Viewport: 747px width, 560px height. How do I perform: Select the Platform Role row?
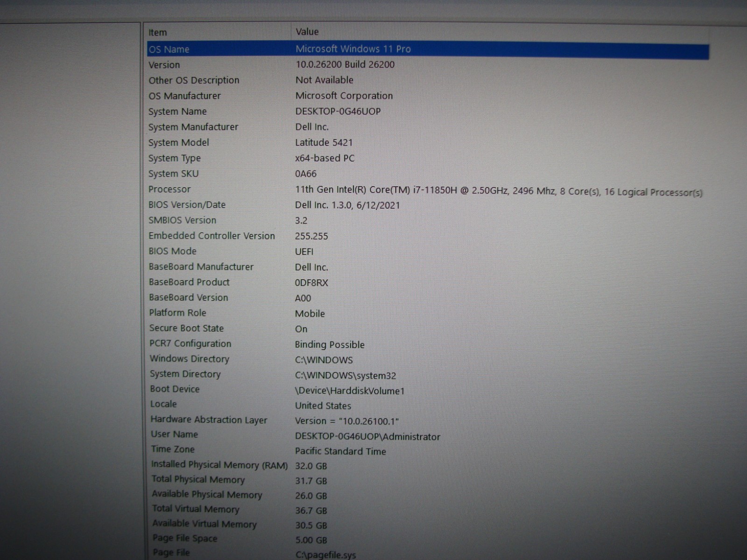pos(178,313)
